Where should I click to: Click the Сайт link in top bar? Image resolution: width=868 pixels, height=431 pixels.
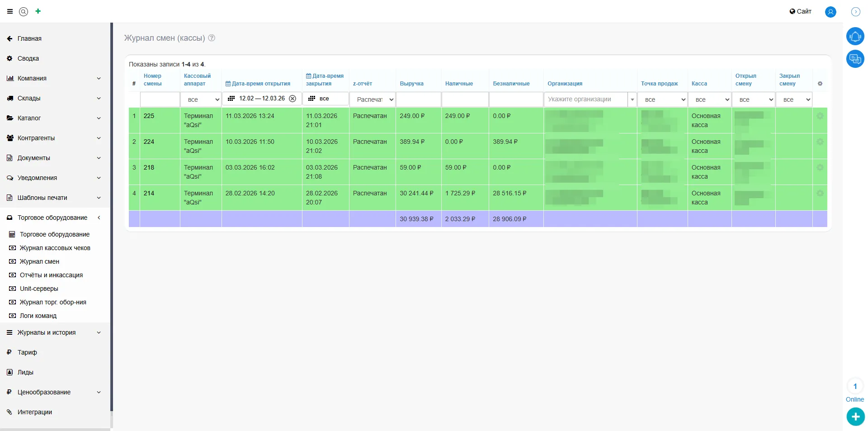click(800, 11)
